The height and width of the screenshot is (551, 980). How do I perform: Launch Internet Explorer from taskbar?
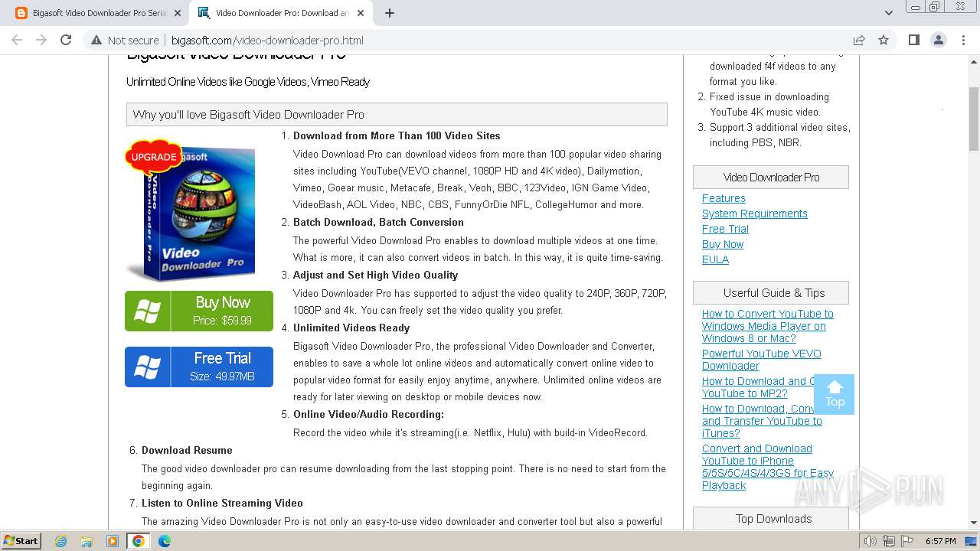pos(61,541)
